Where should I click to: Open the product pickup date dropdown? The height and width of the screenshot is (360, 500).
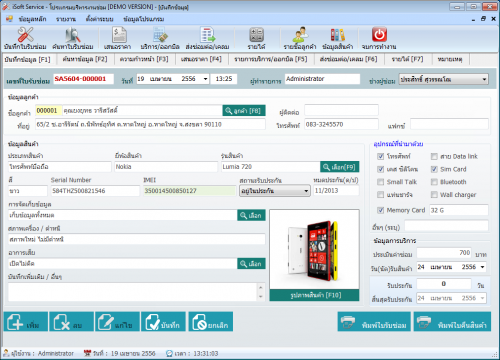482,267
